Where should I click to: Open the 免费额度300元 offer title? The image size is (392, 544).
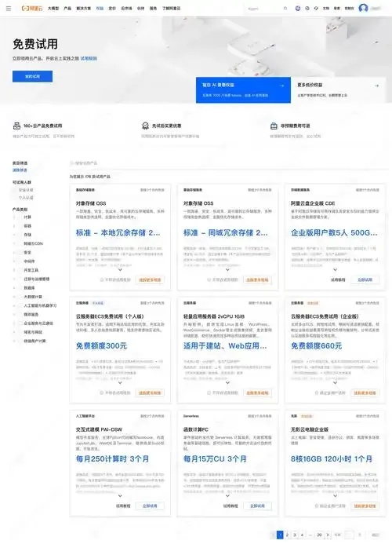pos(102,346)
